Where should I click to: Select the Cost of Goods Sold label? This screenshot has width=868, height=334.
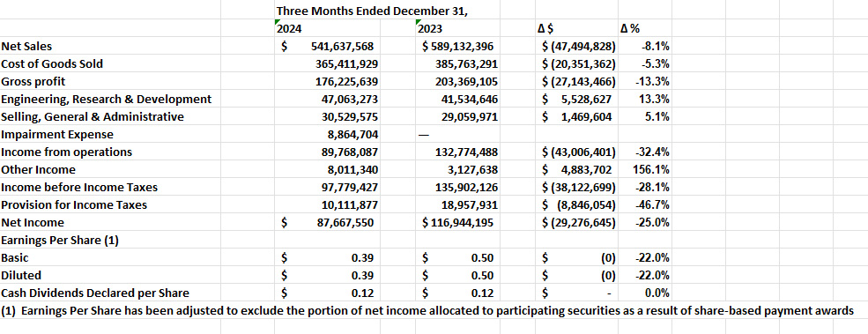pyautogui.click(x=52, y=63)
